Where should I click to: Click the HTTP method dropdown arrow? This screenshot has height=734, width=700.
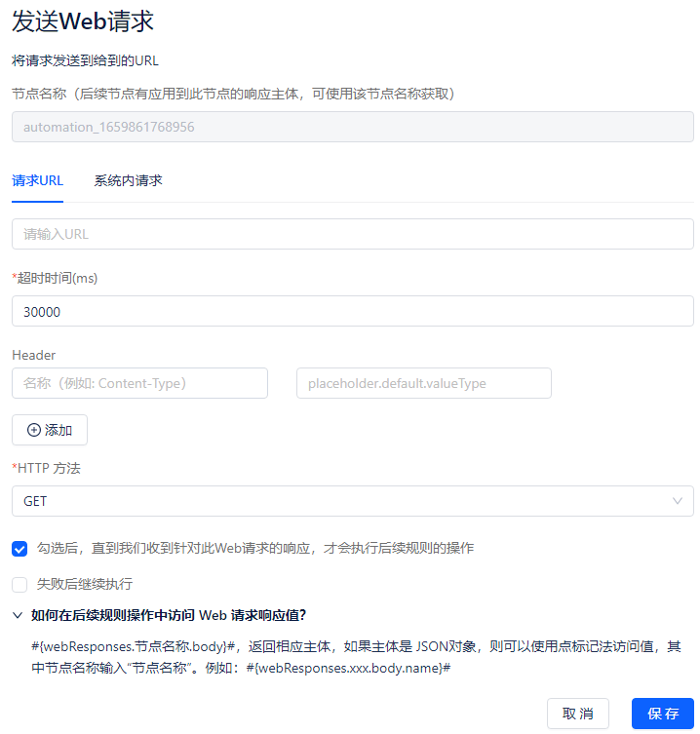(x=677, y=501)
